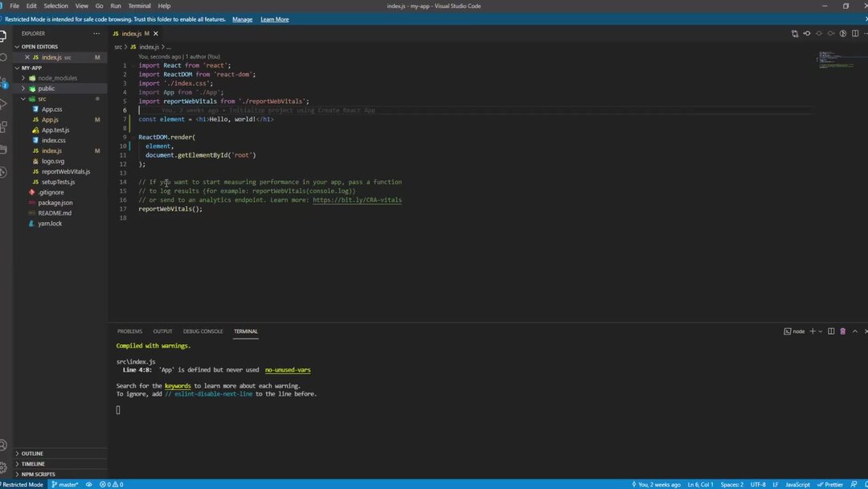The image size is (868, 489).
Task: Expand the Timeline section
Action: point(60,464)
